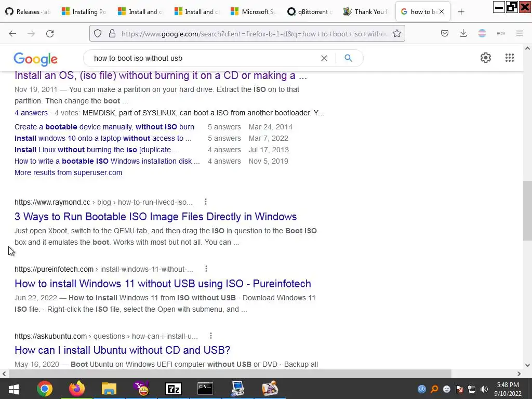This screenshot has width=532, height=399.
Task: Click the scroll left arrow
Action: 4,374
